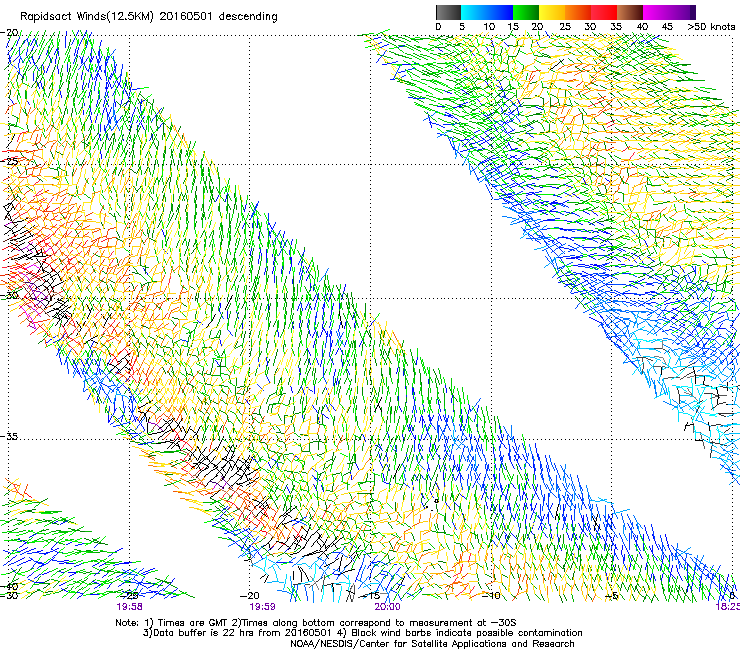Click the "Times along bottom correspond to measurement" note

coord(364,623)
